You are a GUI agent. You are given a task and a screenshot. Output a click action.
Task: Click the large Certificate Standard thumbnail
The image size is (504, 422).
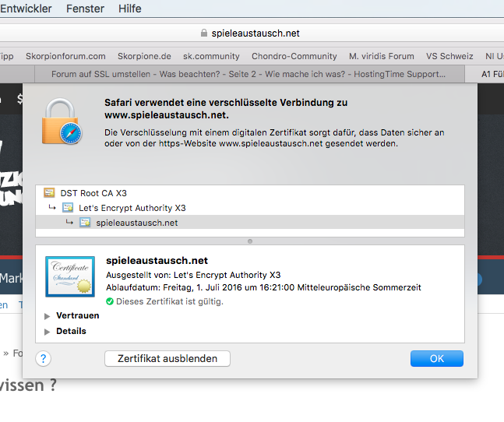70,276
